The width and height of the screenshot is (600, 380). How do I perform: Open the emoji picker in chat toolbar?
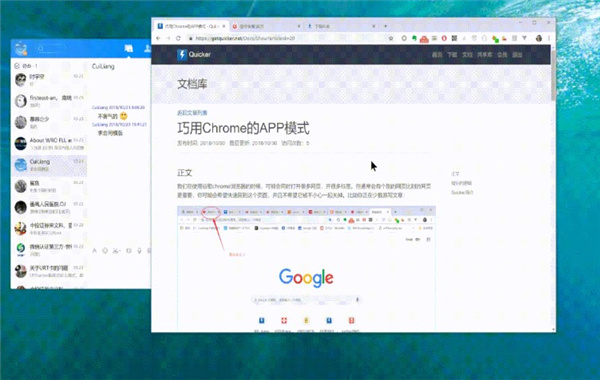105,251
